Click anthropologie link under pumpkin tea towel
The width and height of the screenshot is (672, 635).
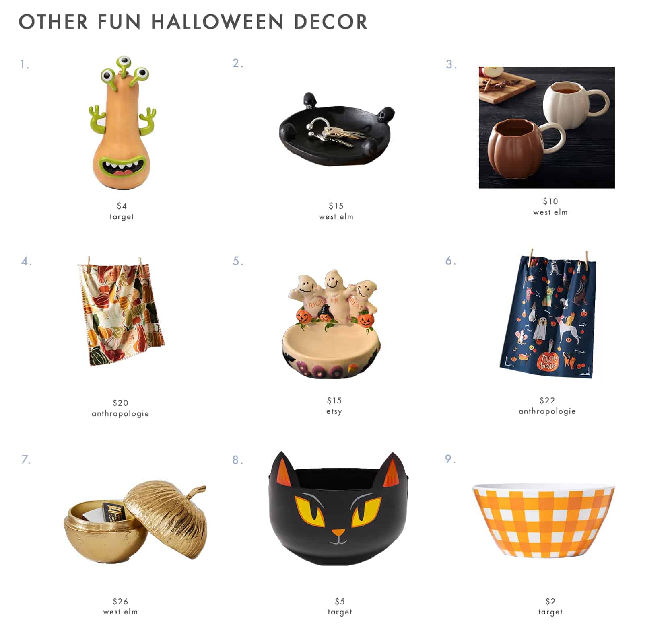(120, 414)
